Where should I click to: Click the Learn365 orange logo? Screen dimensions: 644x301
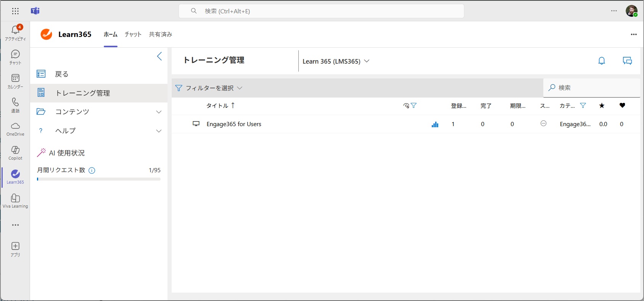[47, 34]
